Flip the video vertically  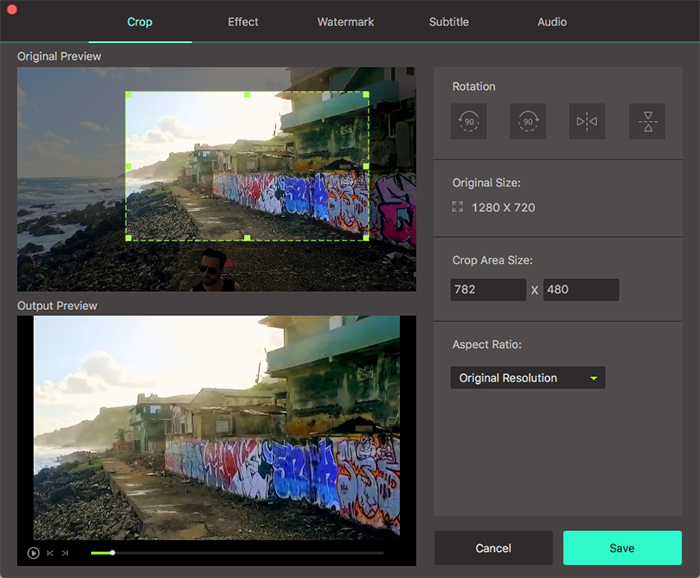click(x=647, y=122)
